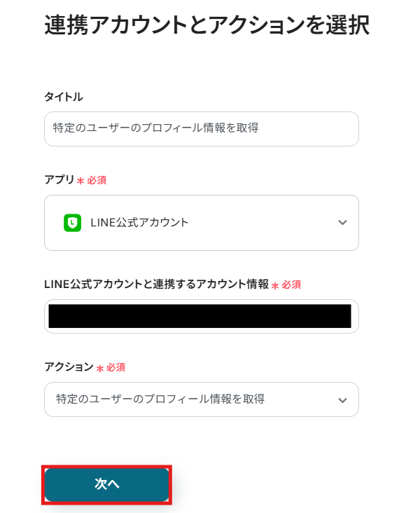Click the LINE公式アカウント text in app selector
The image size is (420, 513).
click(x=139, y=223)
